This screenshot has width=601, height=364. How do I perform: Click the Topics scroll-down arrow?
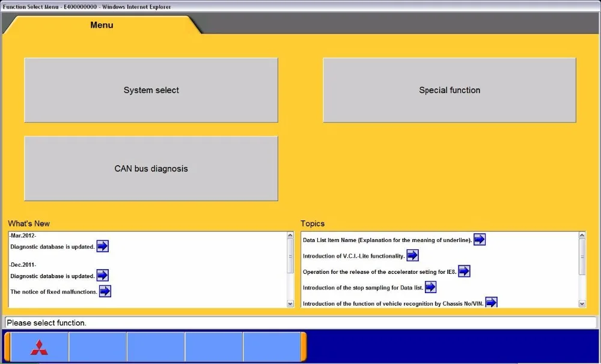click(x=582, y=304)
